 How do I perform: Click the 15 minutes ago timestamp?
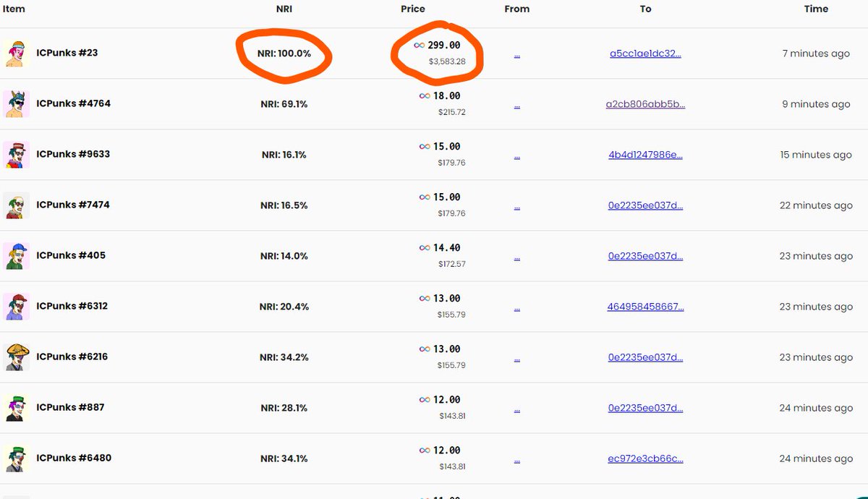[x=816, y=155]
